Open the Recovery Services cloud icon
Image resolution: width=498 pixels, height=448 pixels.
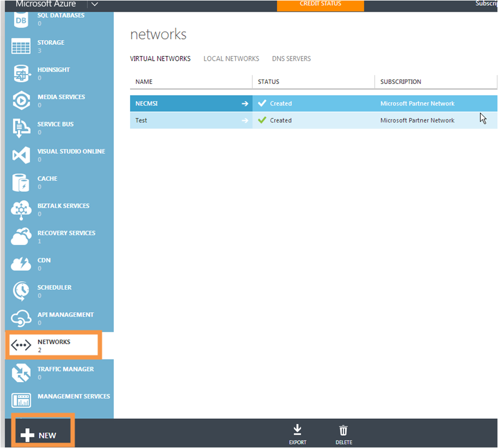click(21, 237)
